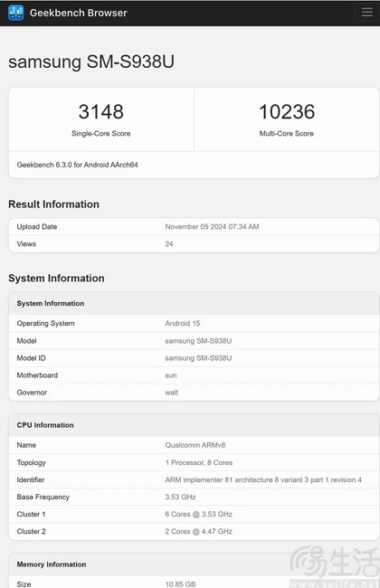This screenshot has height=588, width=380.
Task: Click the Memory Information table header
Action: [194, 564]
